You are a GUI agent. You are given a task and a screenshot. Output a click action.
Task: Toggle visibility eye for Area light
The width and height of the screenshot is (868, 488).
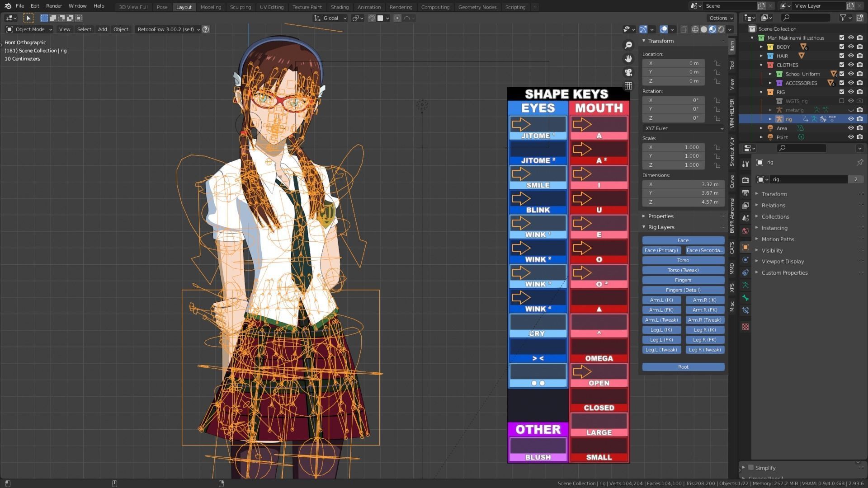[850, 128]
